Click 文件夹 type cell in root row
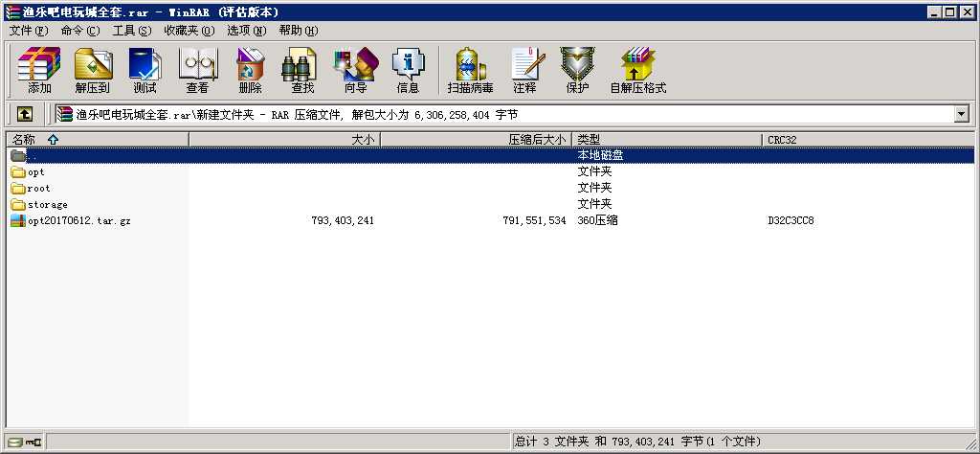 (x=594, y=188)
